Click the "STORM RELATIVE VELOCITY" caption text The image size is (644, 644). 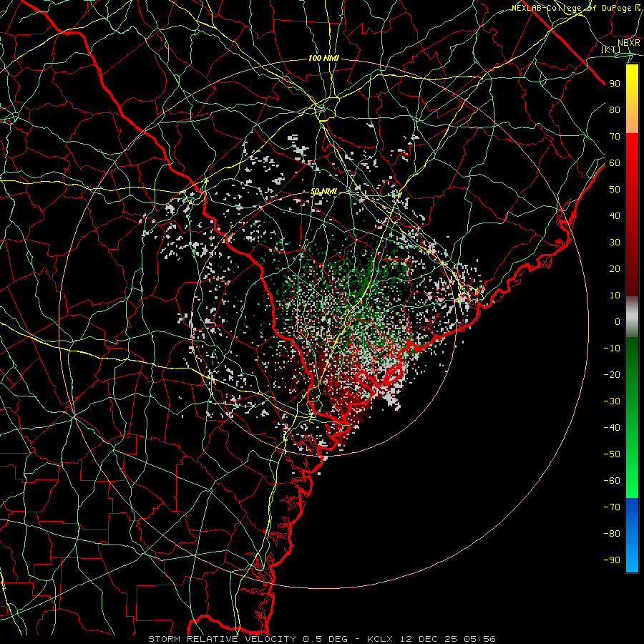click(222, 639)
